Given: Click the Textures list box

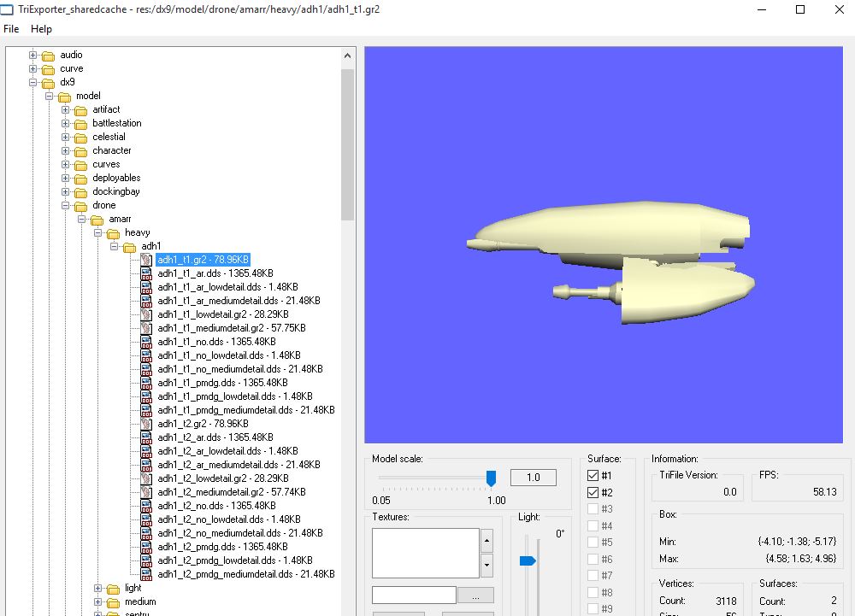Looking at the screenshot, I should coord(425,553).
